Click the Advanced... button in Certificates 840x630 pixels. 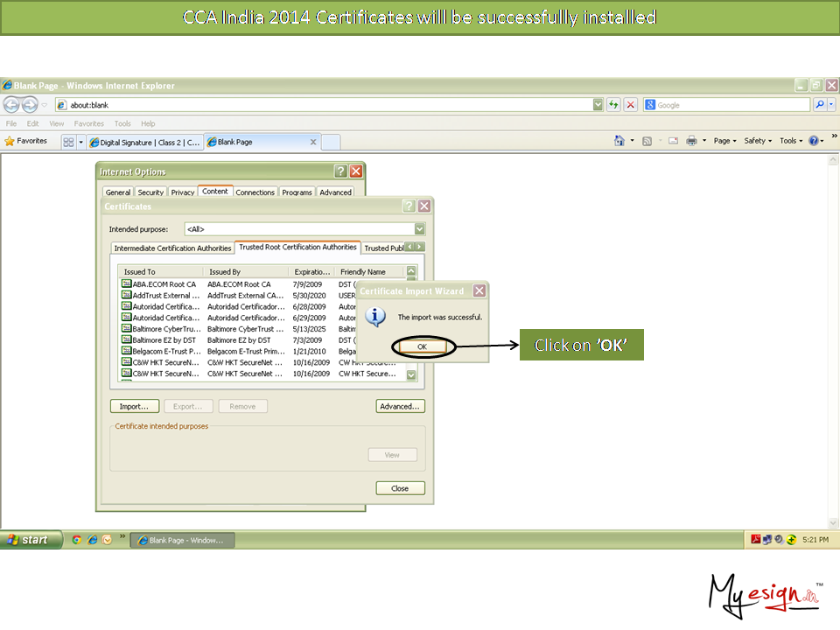click(400, 406)
